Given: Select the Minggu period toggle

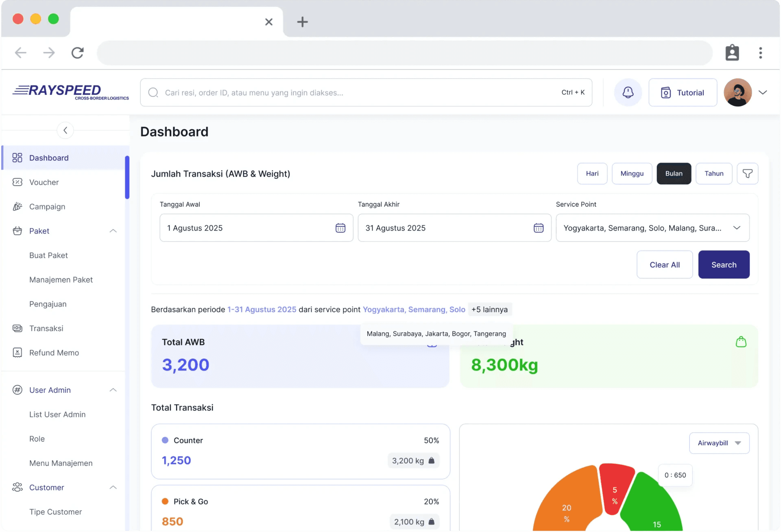Looking at the screenshot, I should point(632,174).
